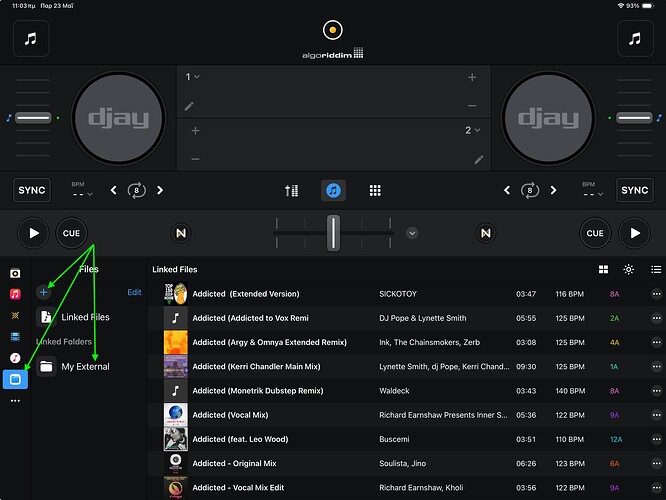The width and height of the screenshot is (666, 500).
Task: Open the sampler pads grid icon
Action: pos(375,190)
